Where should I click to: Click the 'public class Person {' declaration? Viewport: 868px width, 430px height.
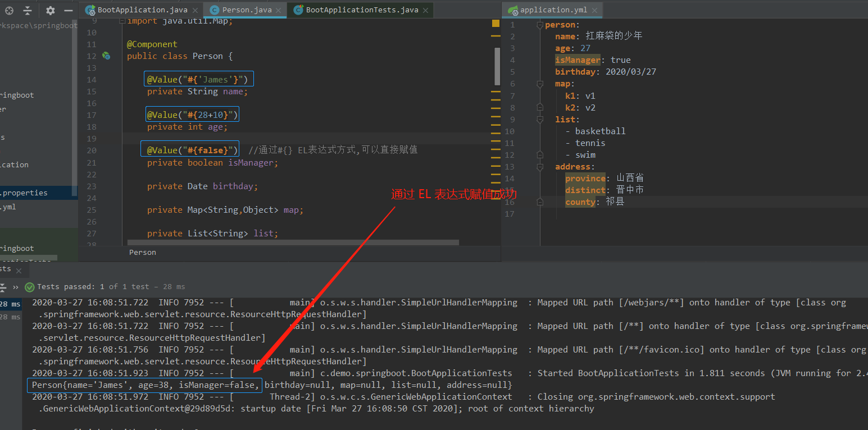coord(180,56)
